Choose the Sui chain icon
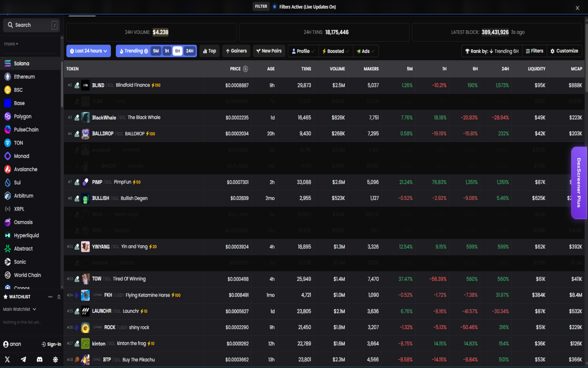The image size is (588, 368). (x=7, y=183)
